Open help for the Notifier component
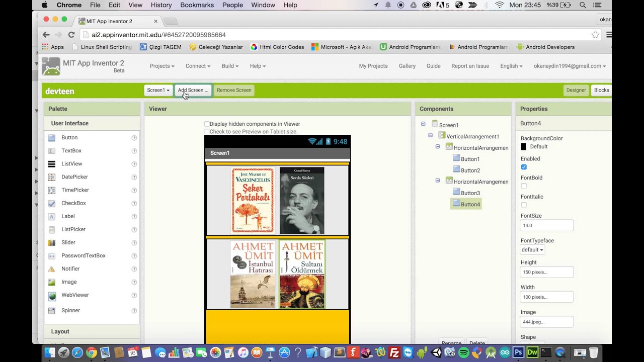 [134, 269]
